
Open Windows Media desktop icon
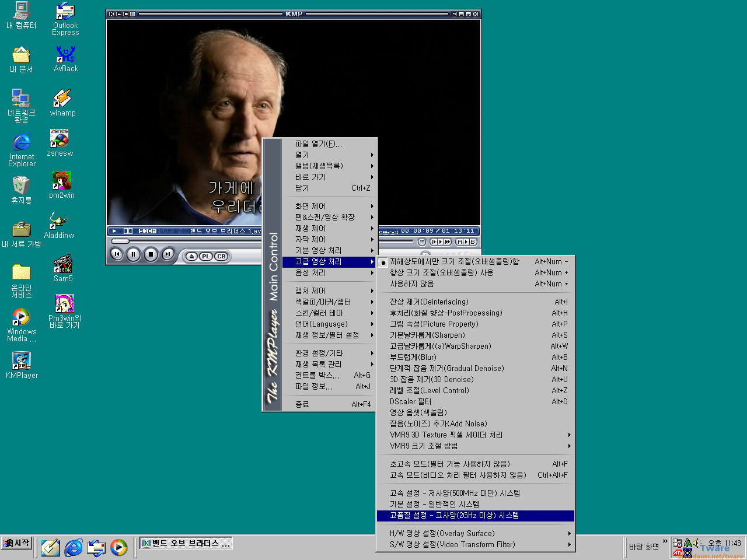click(x=22, y=325)
